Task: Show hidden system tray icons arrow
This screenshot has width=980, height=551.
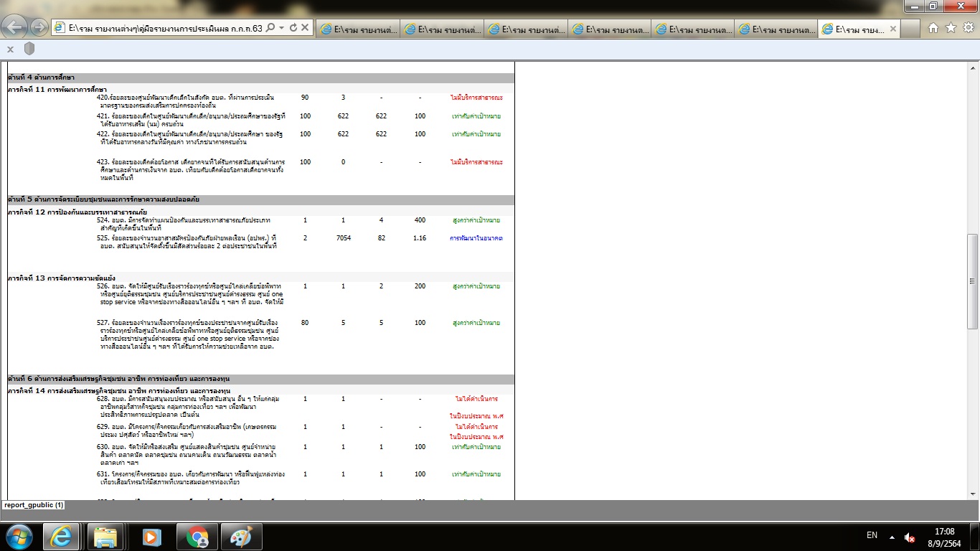Action: (892, 536)
